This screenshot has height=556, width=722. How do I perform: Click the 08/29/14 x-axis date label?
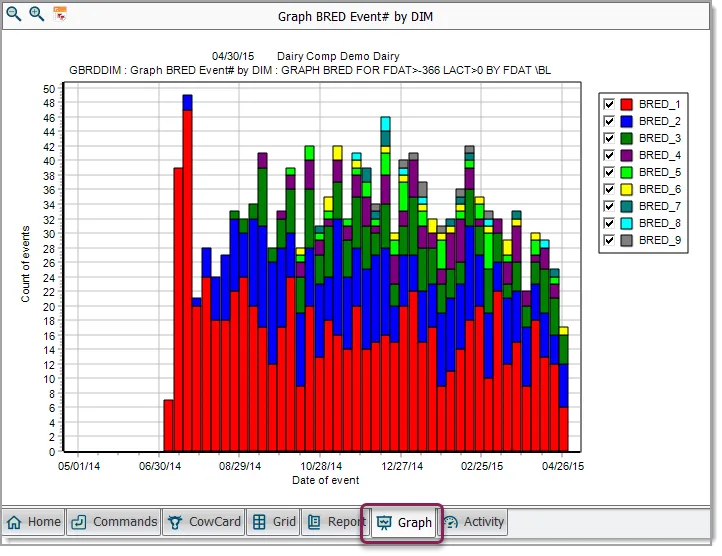pyautogui.click(x=240, y=466)
